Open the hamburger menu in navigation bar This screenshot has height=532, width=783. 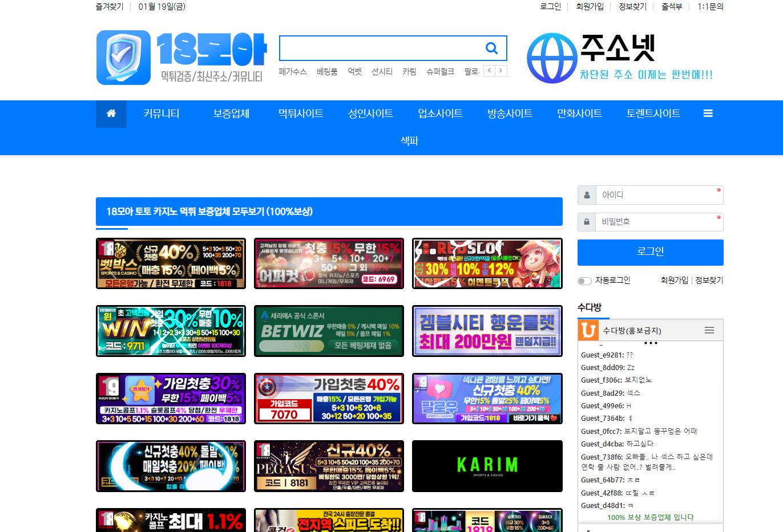pos(708,113)
